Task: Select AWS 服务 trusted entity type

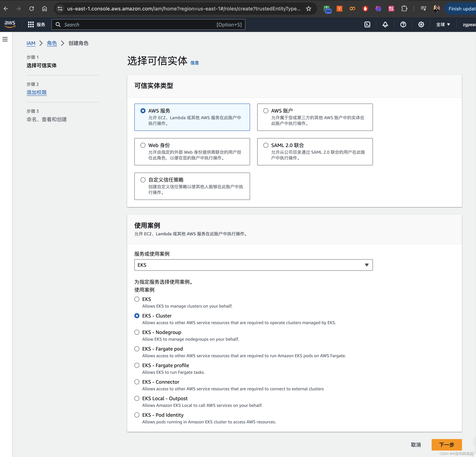Action: (x=192, y=117)
